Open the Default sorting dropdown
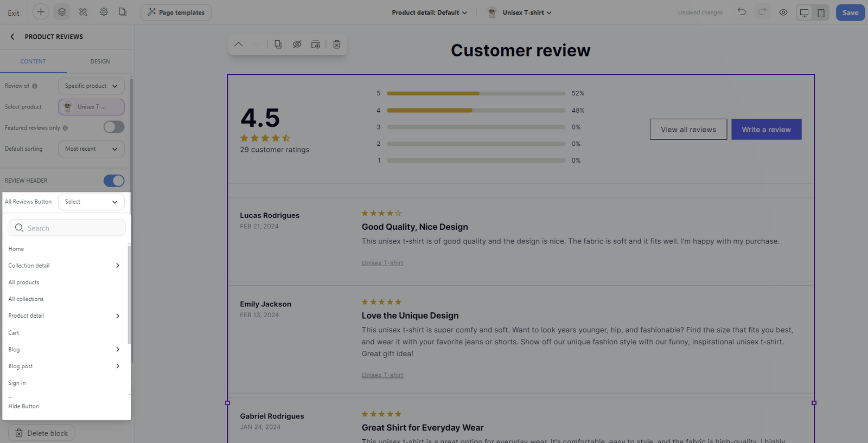This screenshot has height=443, width=868. (91, 149)
